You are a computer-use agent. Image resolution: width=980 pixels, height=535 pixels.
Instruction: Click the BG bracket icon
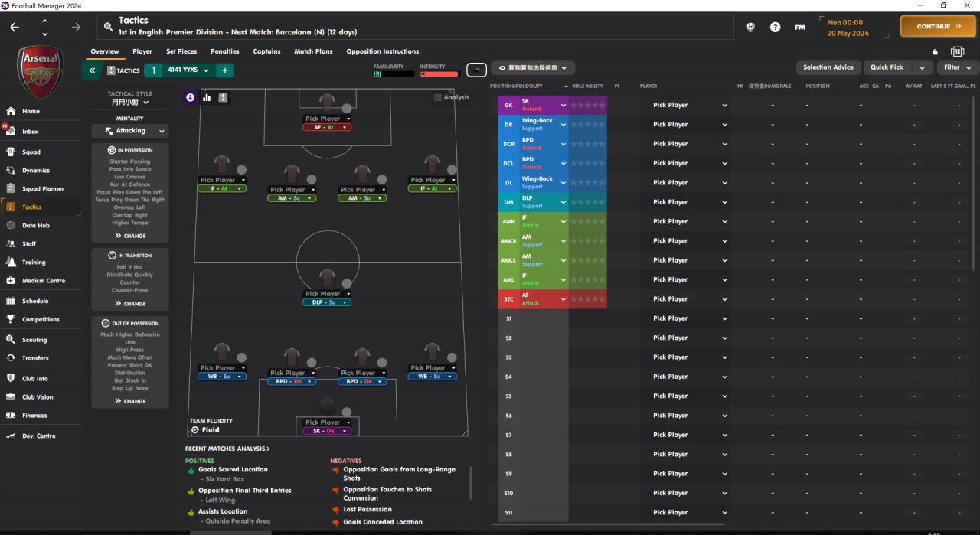coord(957,51)
